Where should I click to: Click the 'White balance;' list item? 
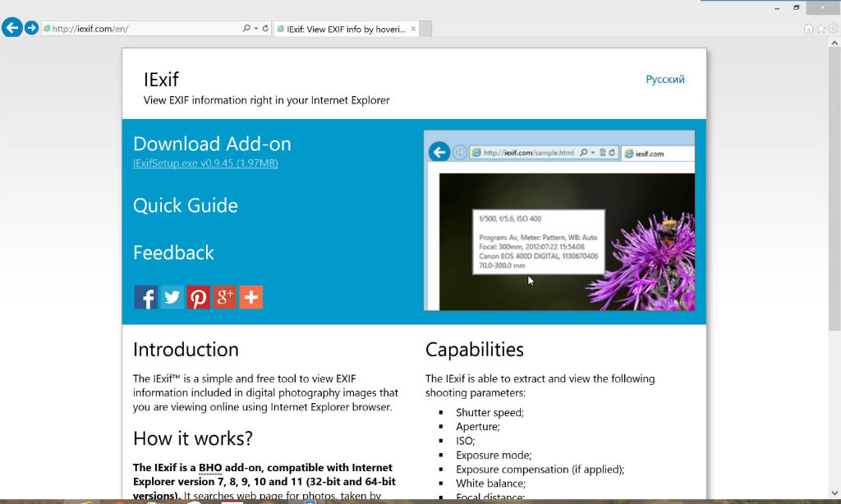[491, 483]
